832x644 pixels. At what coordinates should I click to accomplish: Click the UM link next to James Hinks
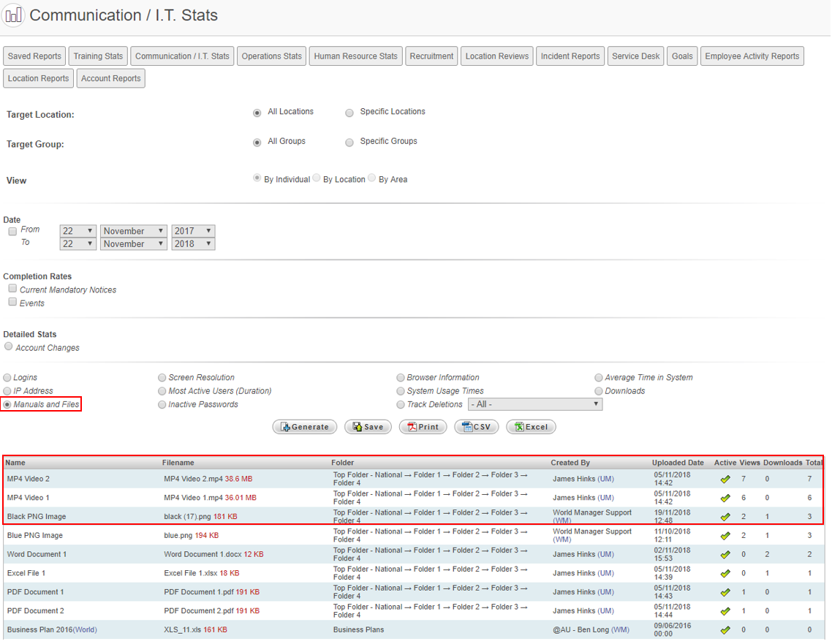(x=606, y=479)
